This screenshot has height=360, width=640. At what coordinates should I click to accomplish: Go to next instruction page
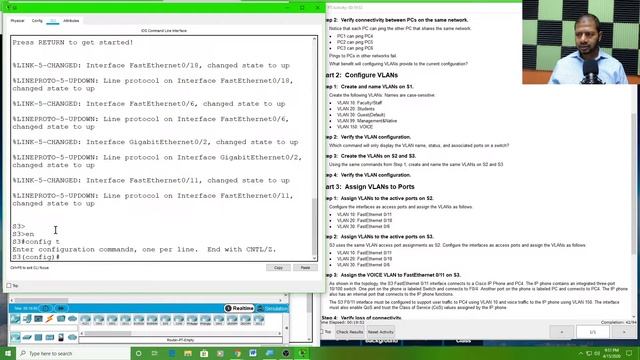(624, 332)
